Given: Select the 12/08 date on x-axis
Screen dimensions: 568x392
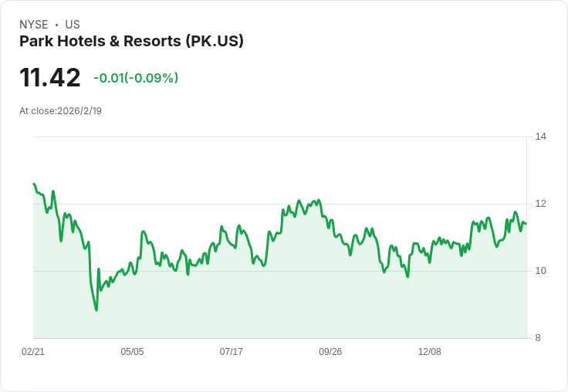Looking at the screenshot, I should (x=430, y=352).
